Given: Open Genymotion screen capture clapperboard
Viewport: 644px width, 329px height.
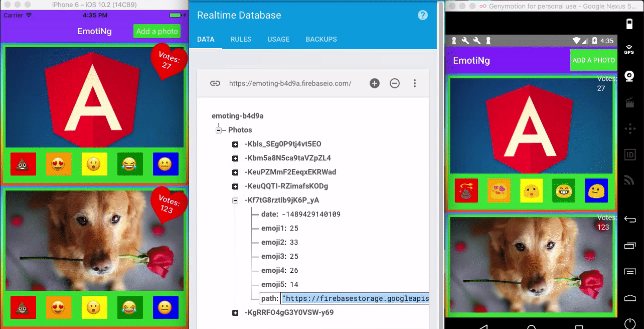Looking at the screenshot, I should [629, 102].
